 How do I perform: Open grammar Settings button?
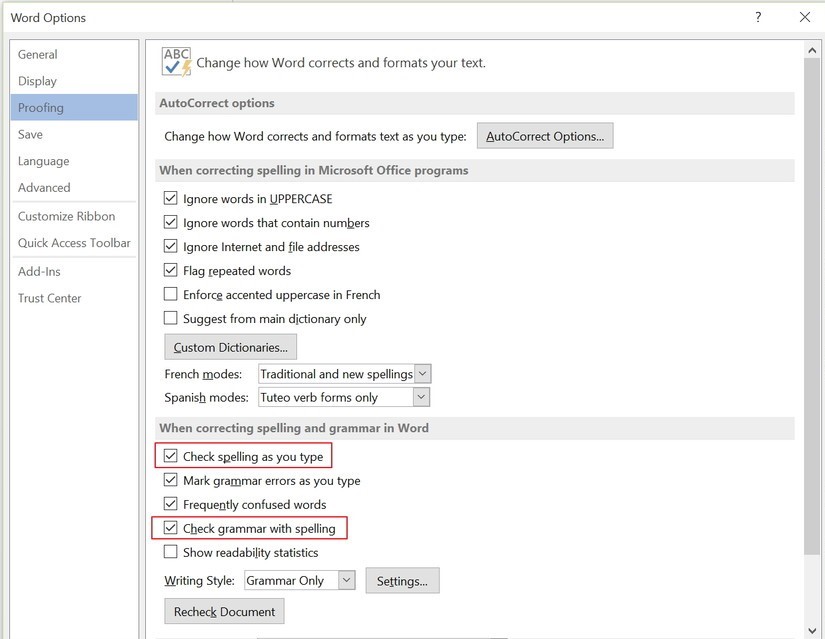coord(403,581)
